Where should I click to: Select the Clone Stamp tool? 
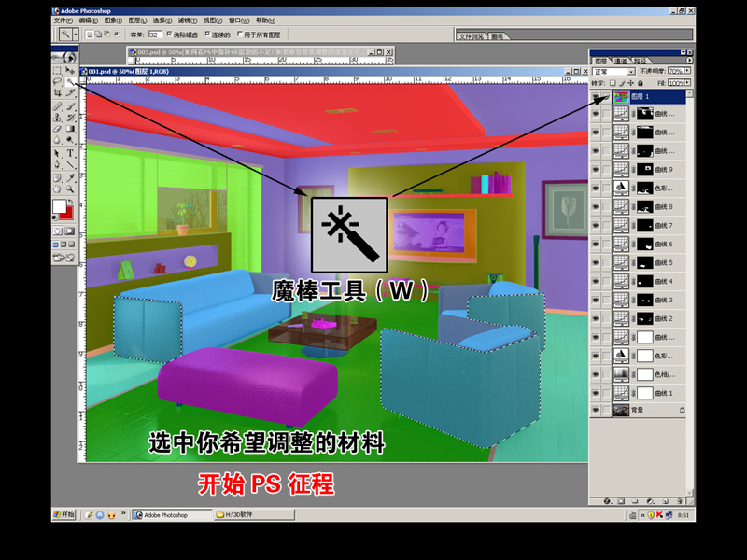[x=57, y=118]
